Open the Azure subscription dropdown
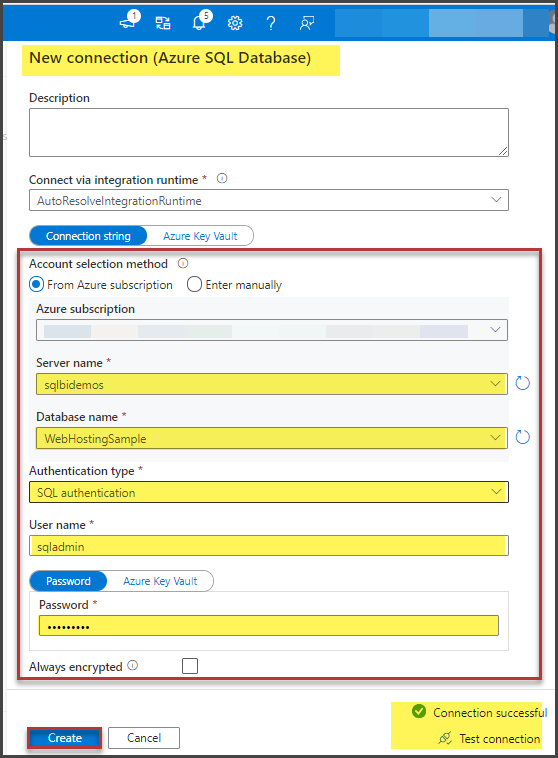This screenshot has width=558, height=758. point(272,330)
